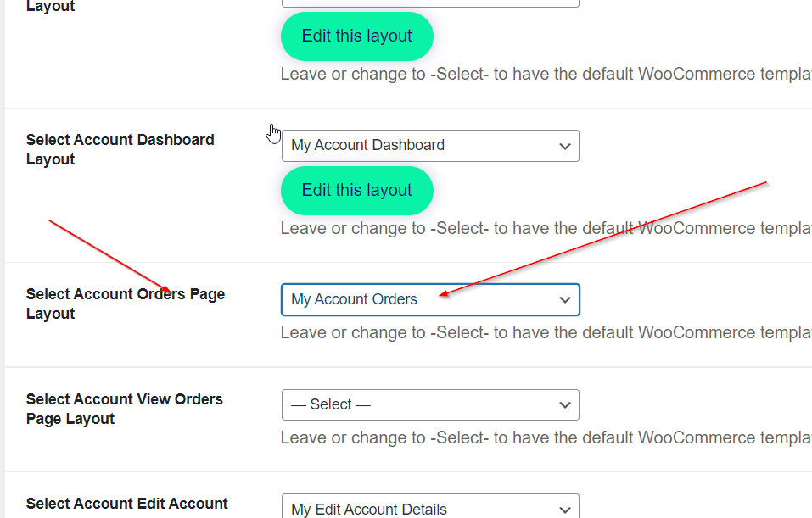Click the cut-off dropdown at the top edge

coord(429,3)
